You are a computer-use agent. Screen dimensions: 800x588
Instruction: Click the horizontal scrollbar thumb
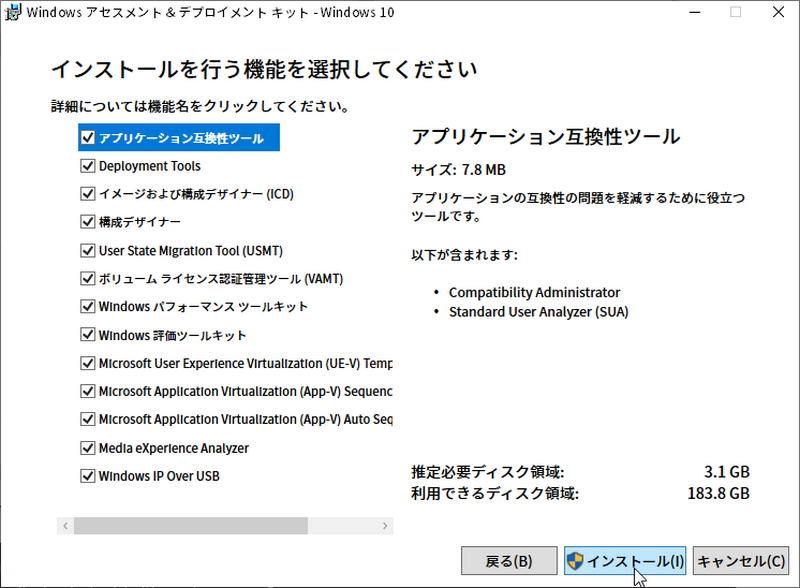pyautogui.click(x=191, y=526)
